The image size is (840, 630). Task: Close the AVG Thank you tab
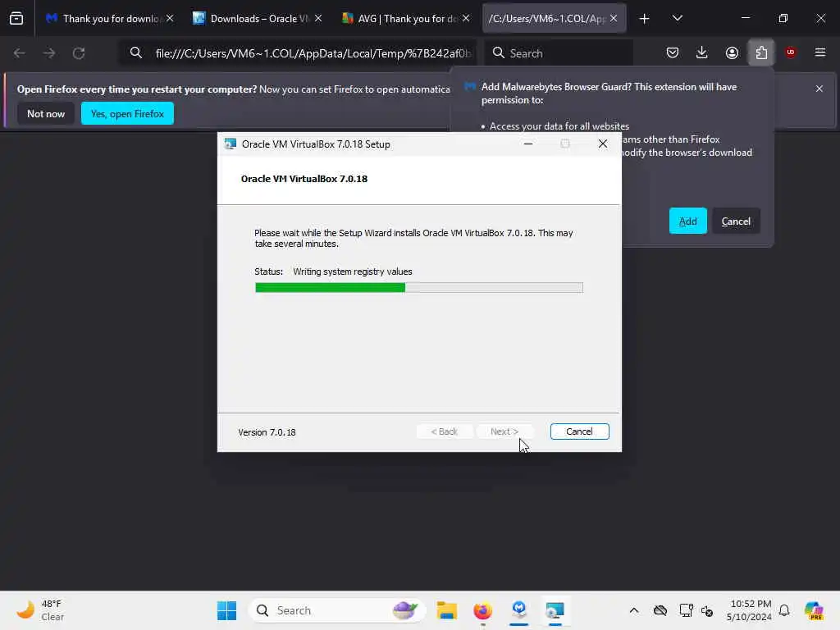[466, 18]
